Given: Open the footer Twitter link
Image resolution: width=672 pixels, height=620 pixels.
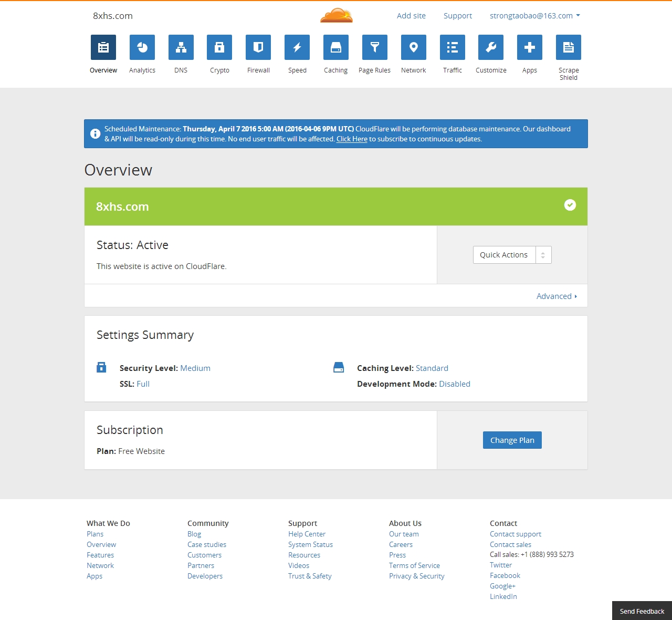Looking at the screenshot, I should [501, 565].
